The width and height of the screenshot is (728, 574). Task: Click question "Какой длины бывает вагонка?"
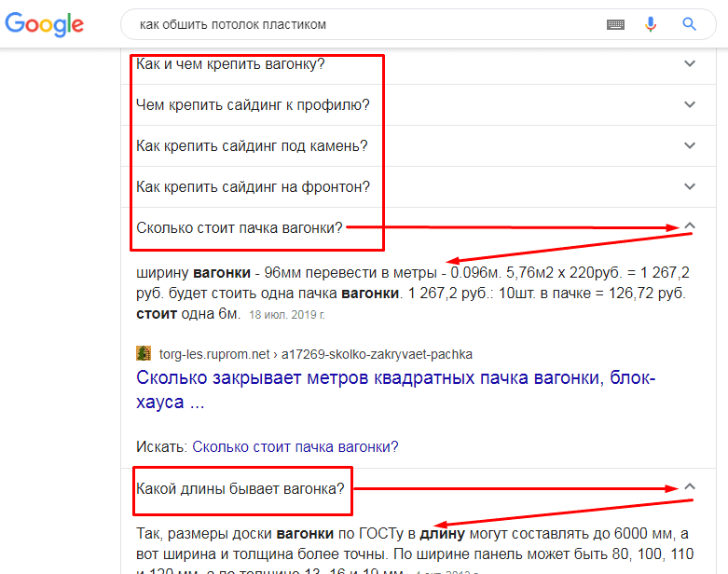coord(240,488)
